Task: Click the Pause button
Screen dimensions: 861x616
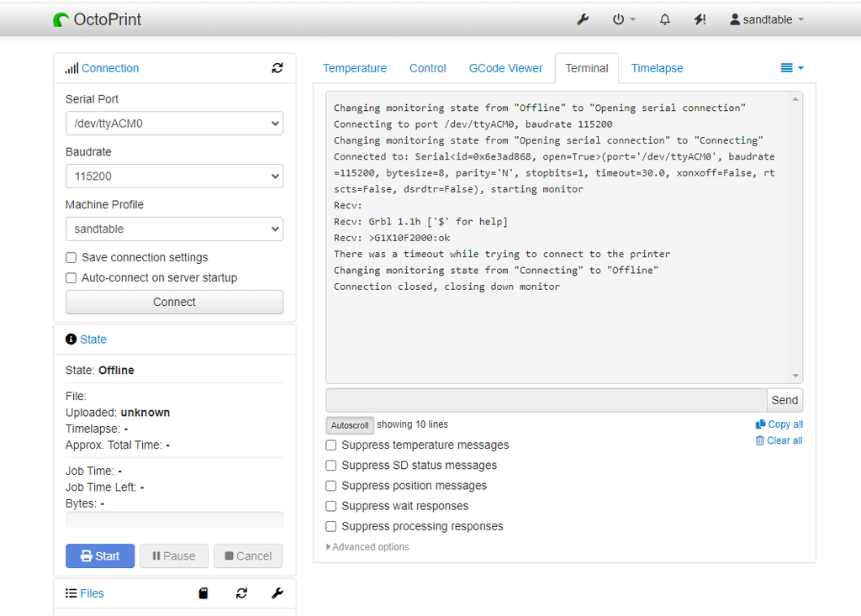Action: click(x=174, y=556)
